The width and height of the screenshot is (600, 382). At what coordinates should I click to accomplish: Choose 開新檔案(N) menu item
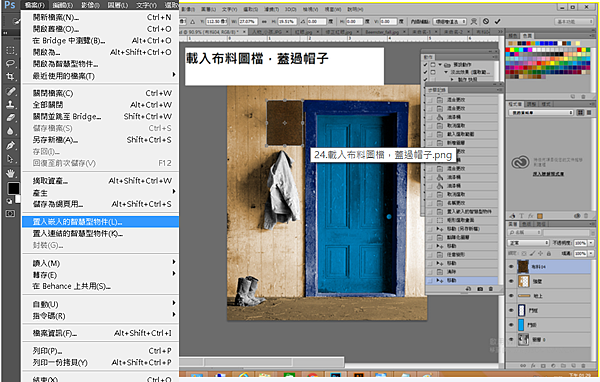101,17
